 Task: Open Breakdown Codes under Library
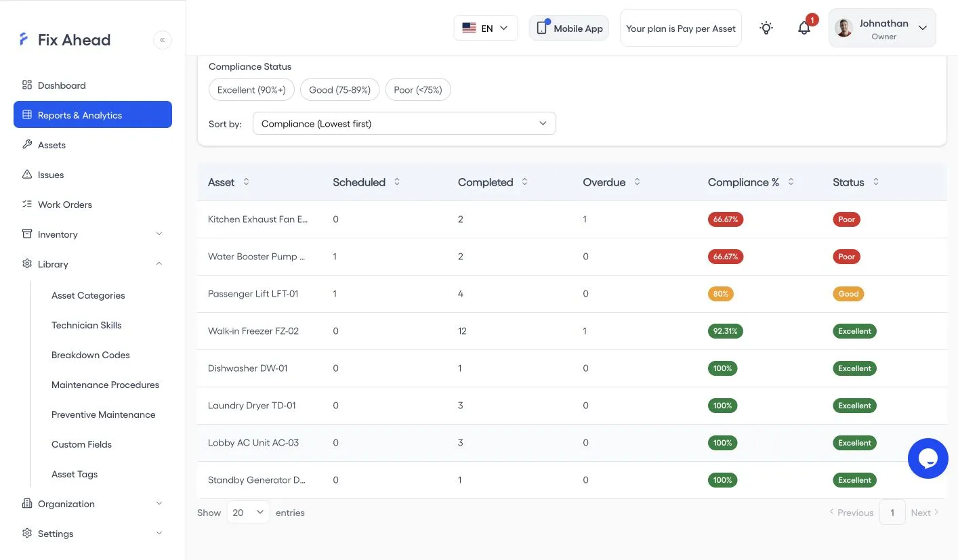coord(91,355)
